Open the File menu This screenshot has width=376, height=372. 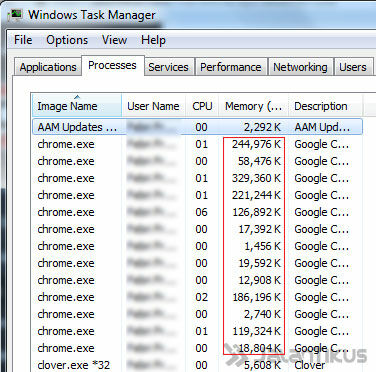[23, 40]
